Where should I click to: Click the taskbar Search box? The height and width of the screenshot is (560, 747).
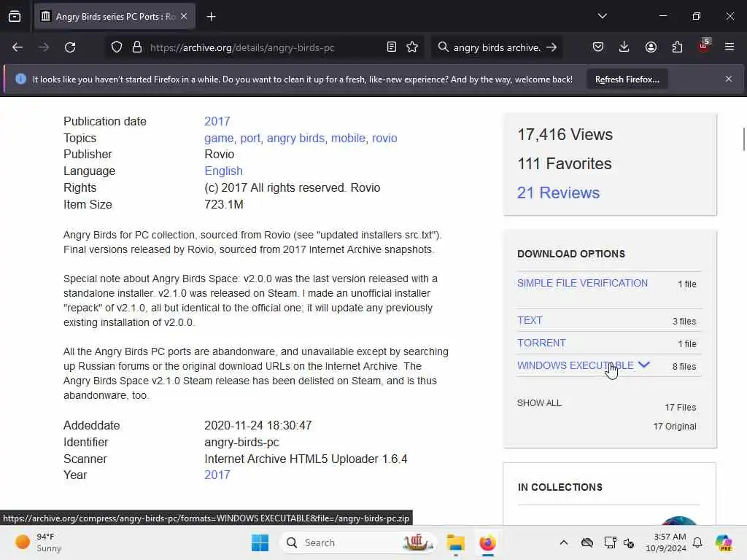(x=358, y=542)
